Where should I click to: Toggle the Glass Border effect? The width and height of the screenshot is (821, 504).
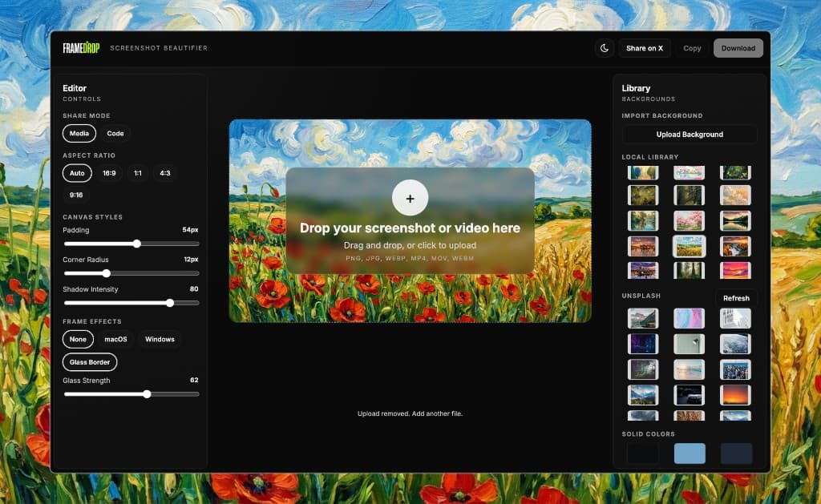pos(90,362)
